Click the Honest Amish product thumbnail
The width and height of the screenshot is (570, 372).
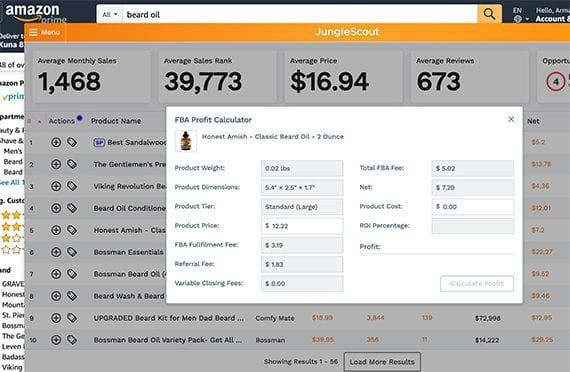(x=186, y=141)
